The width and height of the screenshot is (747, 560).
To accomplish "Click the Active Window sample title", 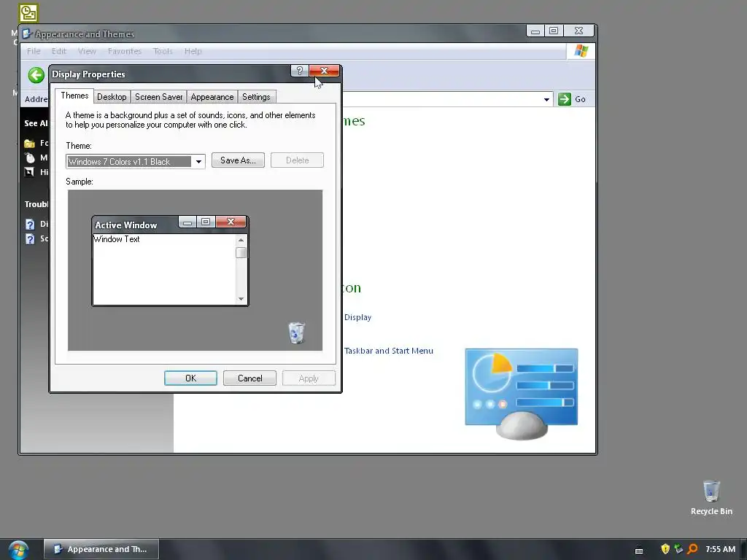I will pos(125,225).
